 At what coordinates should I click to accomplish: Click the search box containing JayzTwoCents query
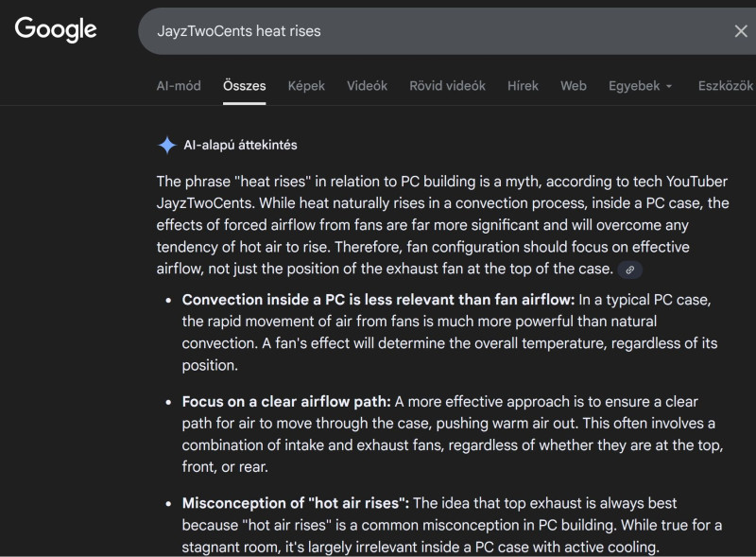425,31
